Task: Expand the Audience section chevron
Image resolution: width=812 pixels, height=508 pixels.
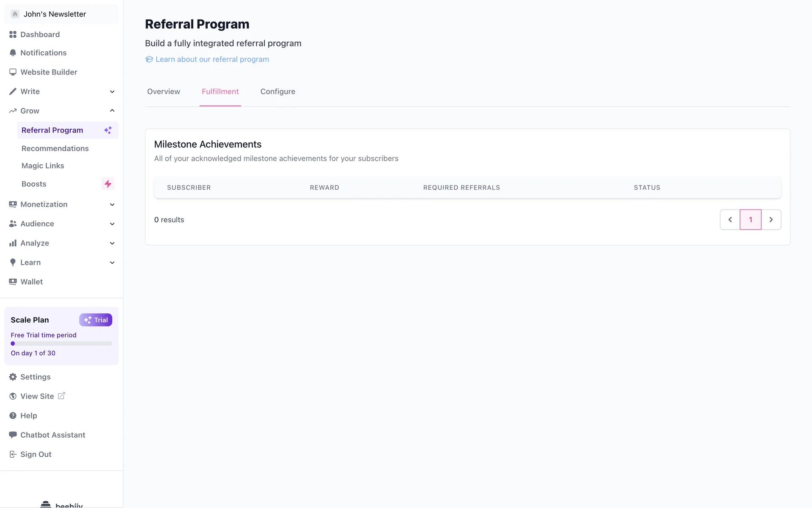Action: pos(112,224)
